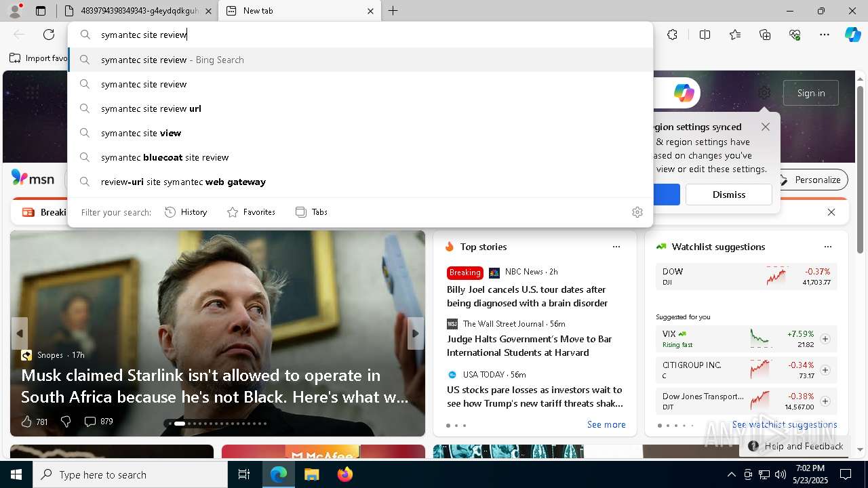Open comments on the Musk article

point(98,422)
